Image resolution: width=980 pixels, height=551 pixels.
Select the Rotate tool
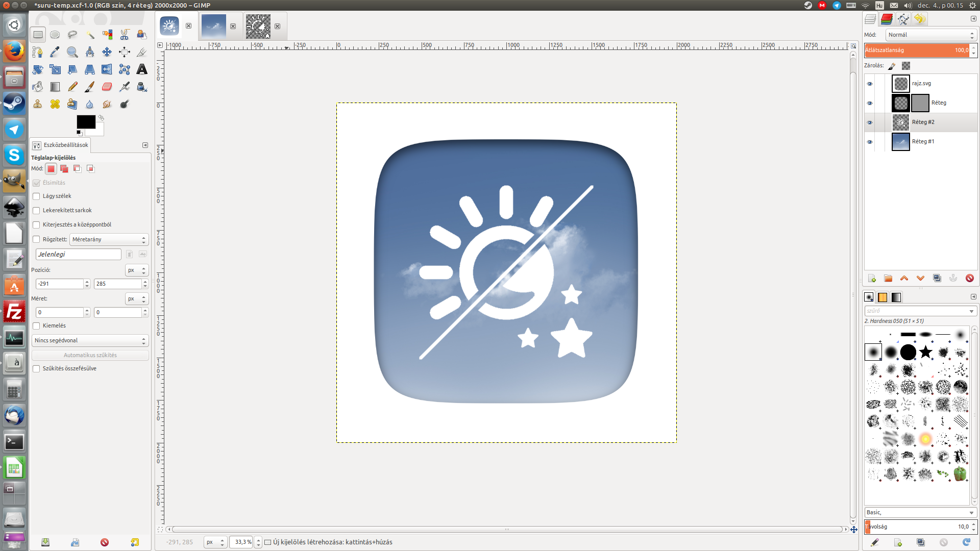coord(38,69)
